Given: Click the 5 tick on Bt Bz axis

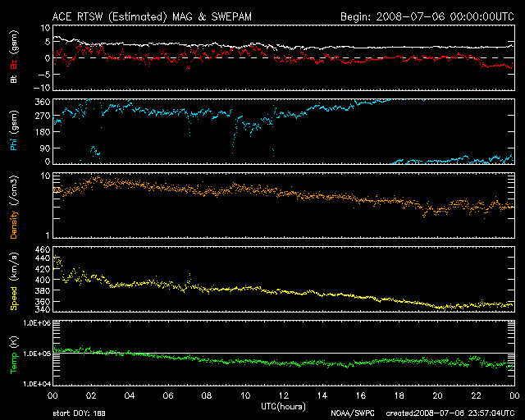Looking at the screenshot, I should [x=48, y=42].
